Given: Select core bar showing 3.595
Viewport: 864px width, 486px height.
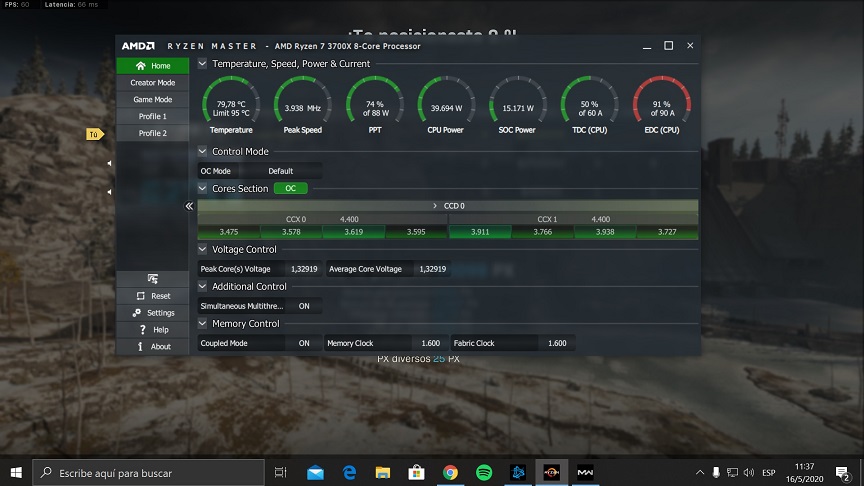Looking at the screenshot, I should pyautogui.click(x=416, y=232).
